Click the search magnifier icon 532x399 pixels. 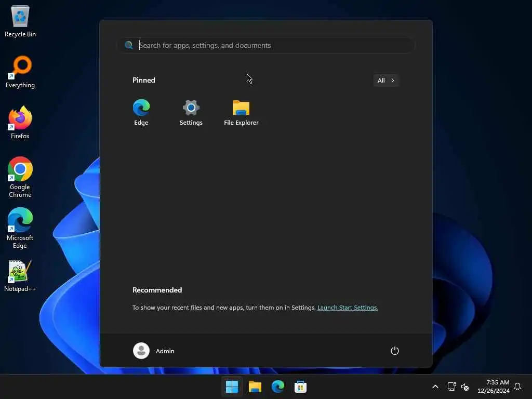[x=129, y=45]
